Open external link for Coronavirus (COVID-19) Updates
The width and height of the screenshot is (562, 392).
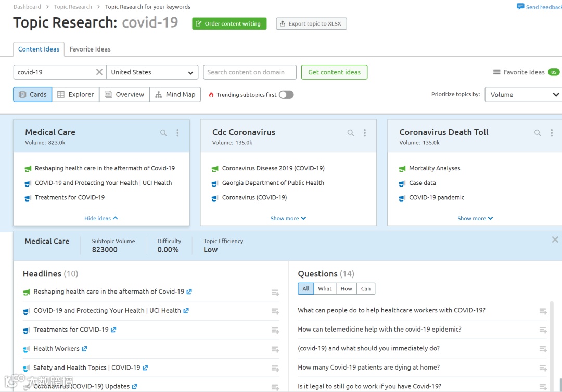click(134, 387)
